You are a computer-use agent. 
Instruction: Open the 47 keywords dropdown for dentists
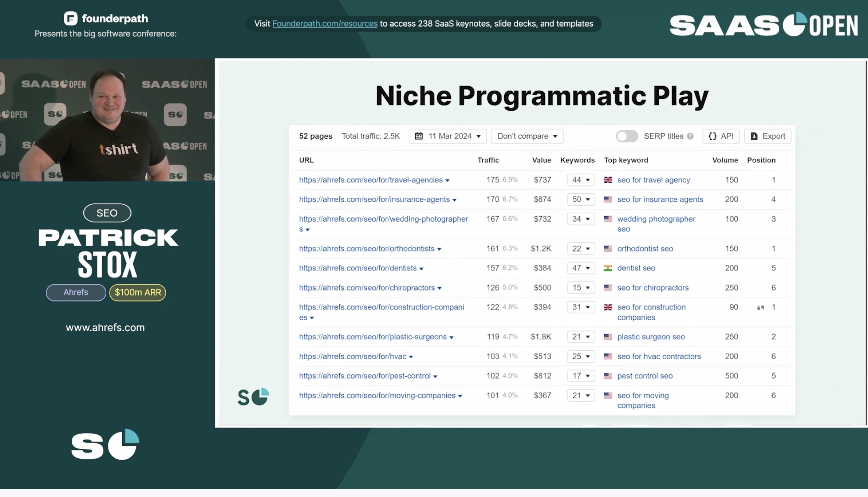tap(581, 268)
